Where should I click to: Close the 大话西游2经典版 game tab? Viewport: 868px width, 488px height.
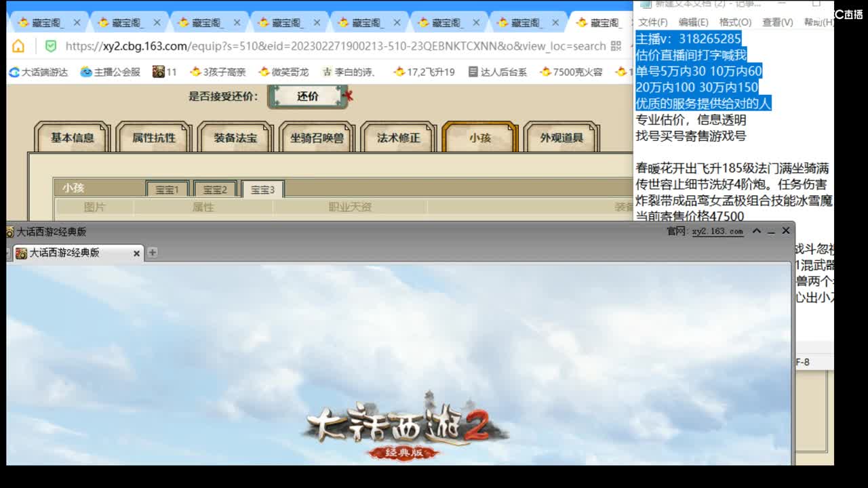(136, 253)
